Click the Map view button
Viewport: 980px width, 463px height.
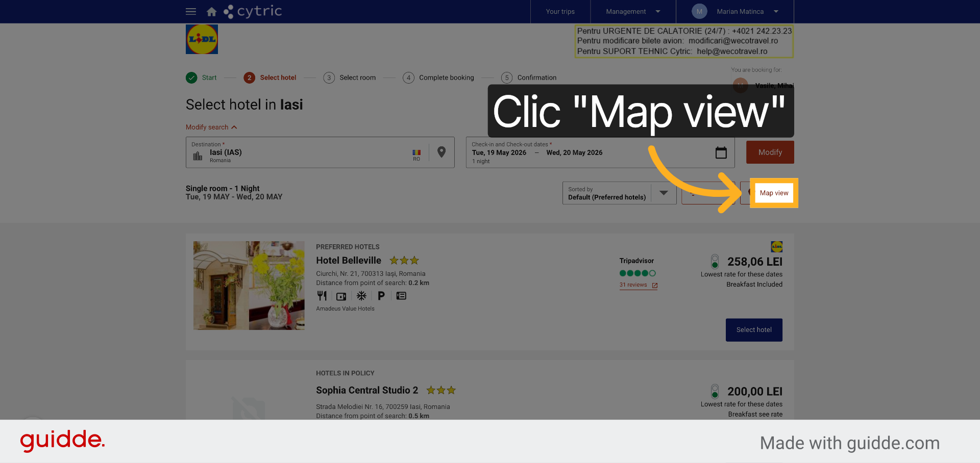click(774, 193)
